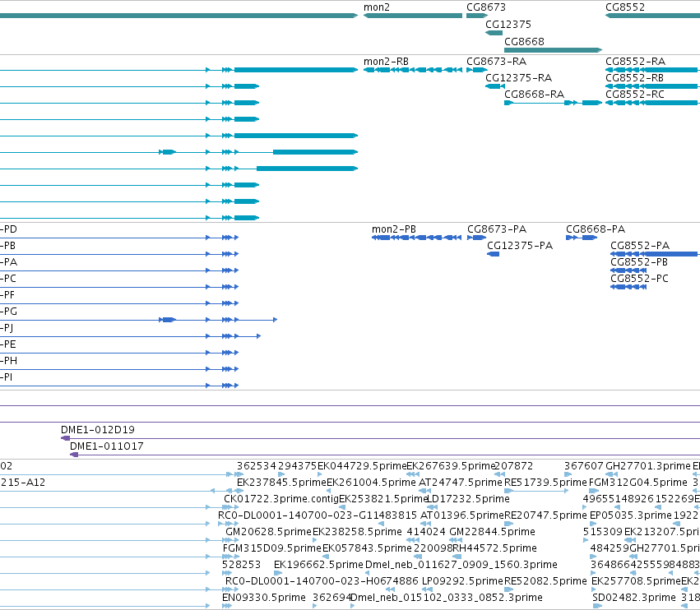Select the truncated -PF label at left

coord(7,295)
